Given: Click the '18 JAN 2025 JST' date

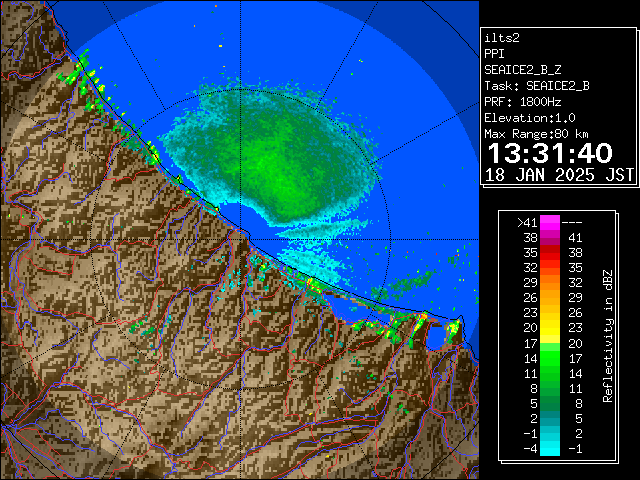Looking at the screenshot, I should point(559,175).
